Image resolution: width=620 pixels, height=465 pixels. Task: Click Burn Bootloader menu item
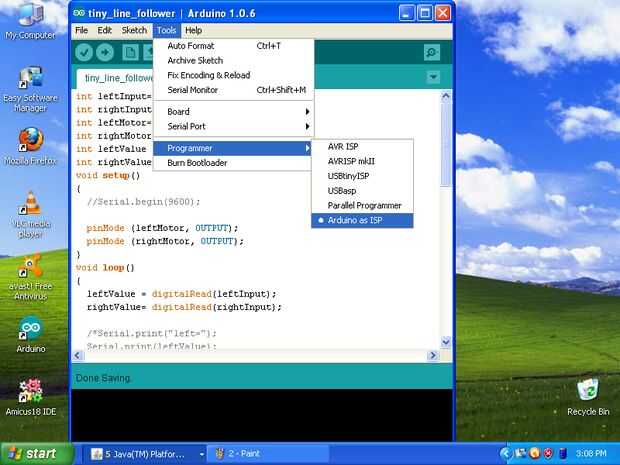point(232,163)
